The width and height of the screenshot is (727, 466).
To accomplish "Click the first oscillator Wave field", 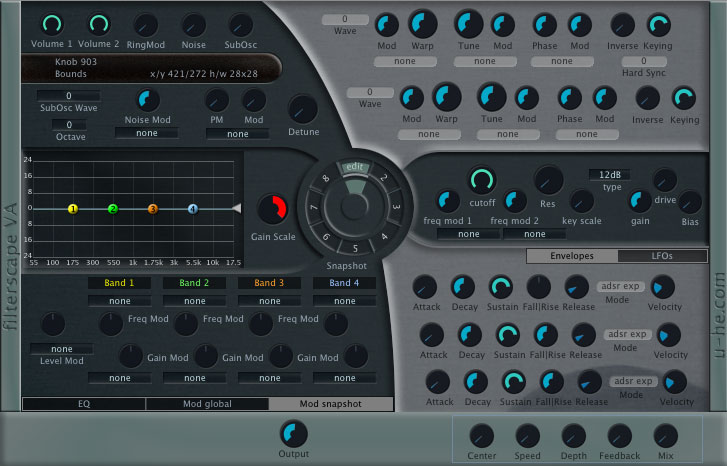I will 345,19.
